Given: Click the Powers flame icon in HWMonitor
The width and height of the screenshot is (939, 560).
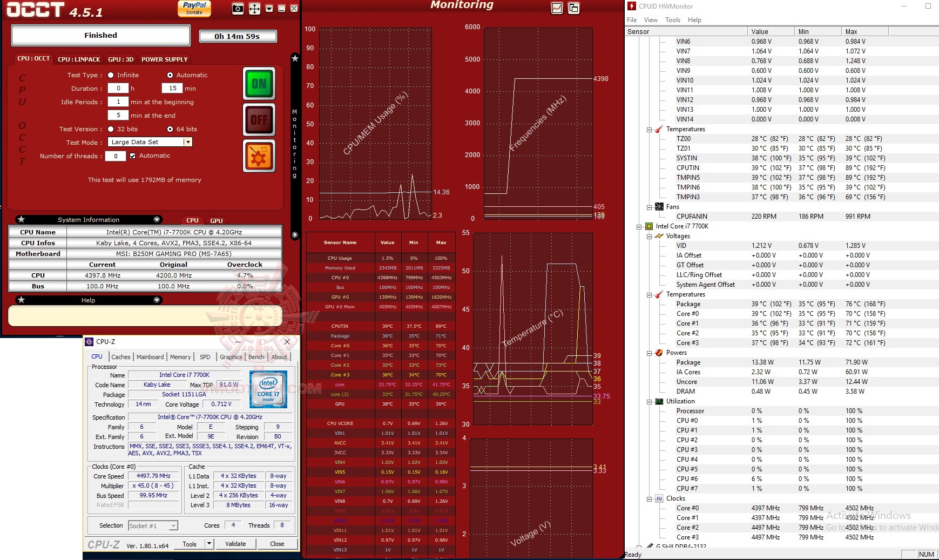Looking at the screenshot, I should [x=659, y=353].
